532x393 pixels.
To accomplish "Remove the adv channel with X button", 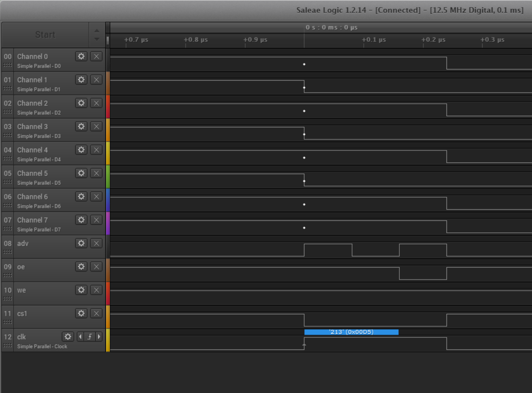I will click(96, 243).
